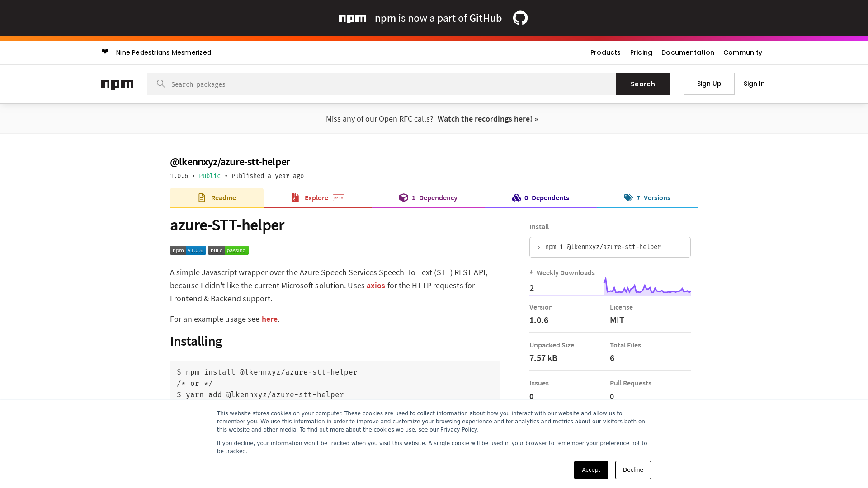This screenshot has width=868, height=488.
Task: Click the black heart icon
Action: 105,52
